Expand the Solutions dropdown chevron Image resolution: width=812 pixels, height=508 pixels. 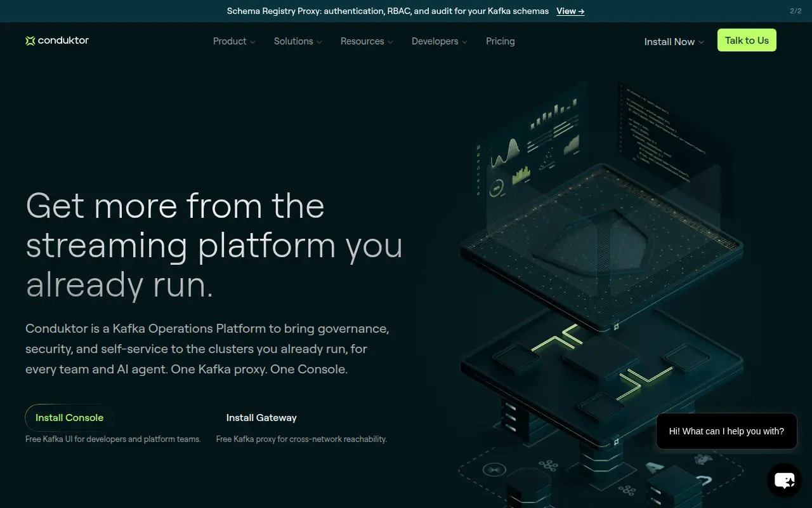pos(319,42)
